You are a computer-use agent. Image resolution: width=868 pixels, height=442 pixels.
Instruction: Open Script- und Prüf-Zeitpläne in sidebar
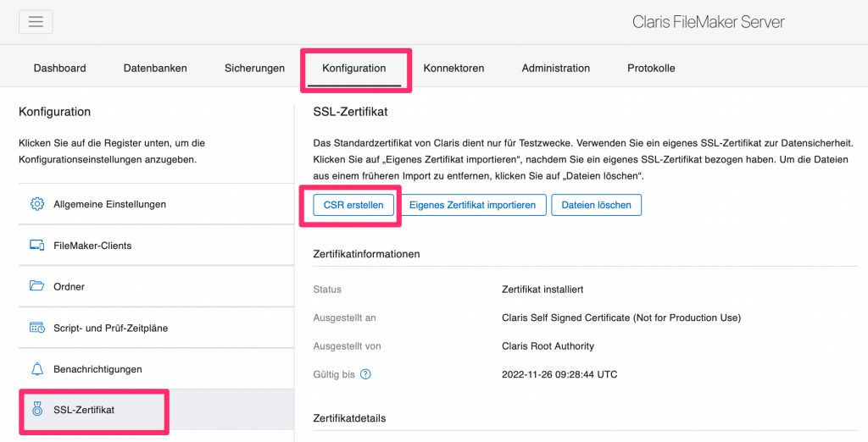point(156,328)
